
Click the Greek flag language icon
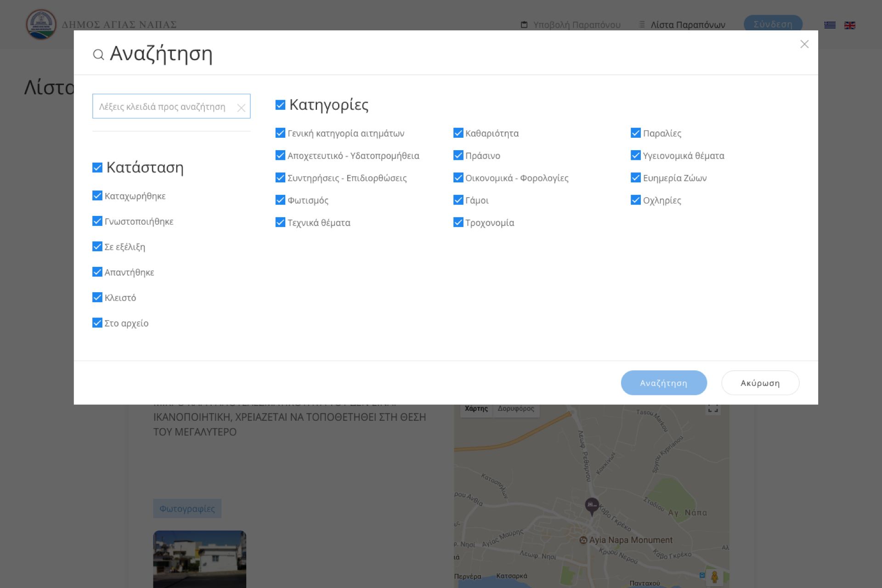click(x=830, y=25)
